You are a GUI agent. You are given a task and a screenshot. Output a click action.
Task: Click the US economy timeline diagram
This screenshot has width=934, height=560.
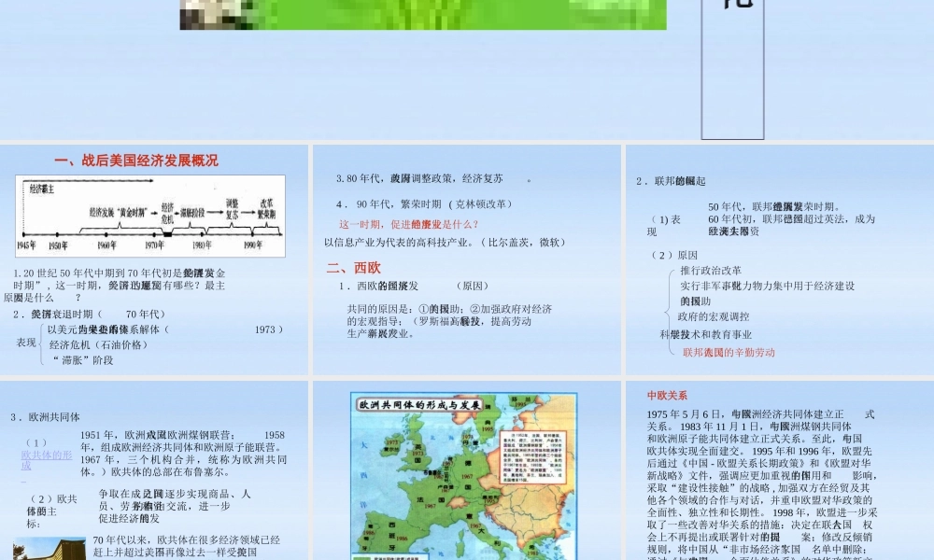click(x=150, y=216)
